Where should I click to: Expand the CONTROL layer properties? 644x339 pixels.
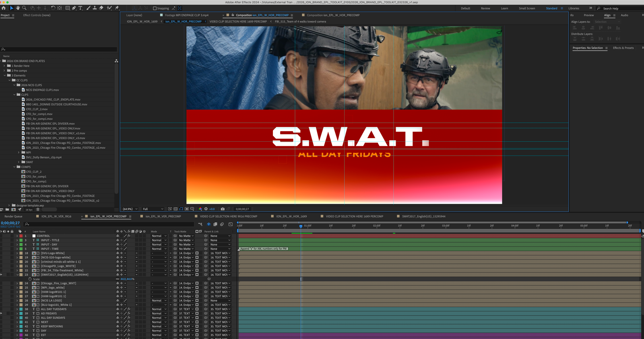pos(17,236)
